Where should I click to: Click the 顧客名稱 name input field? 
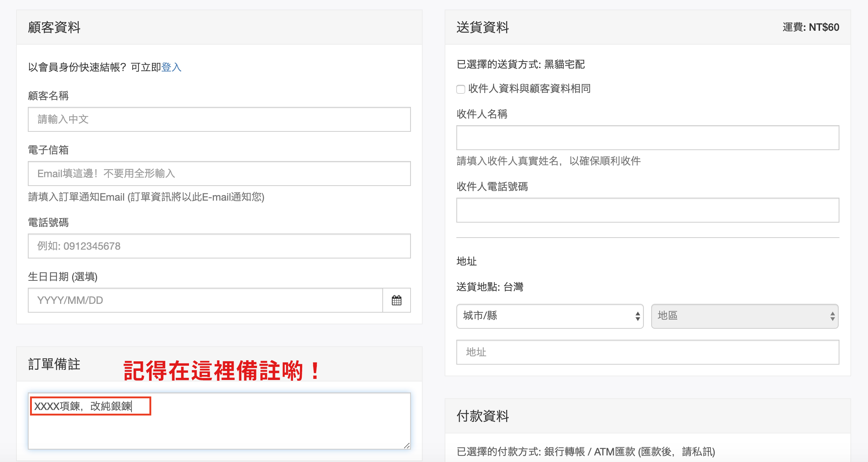219,119
